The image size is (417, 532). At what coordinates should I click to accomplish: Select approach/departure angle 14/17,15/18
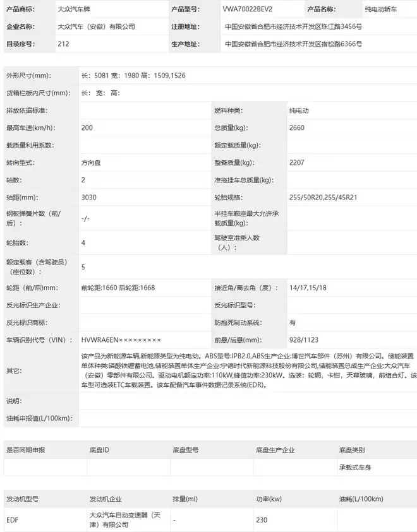coord(308,288)
